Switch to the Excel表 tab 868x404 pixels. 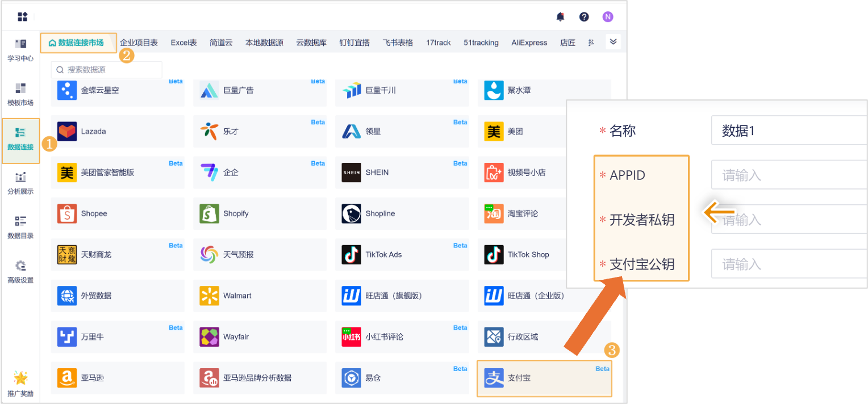tap(183, 42)
